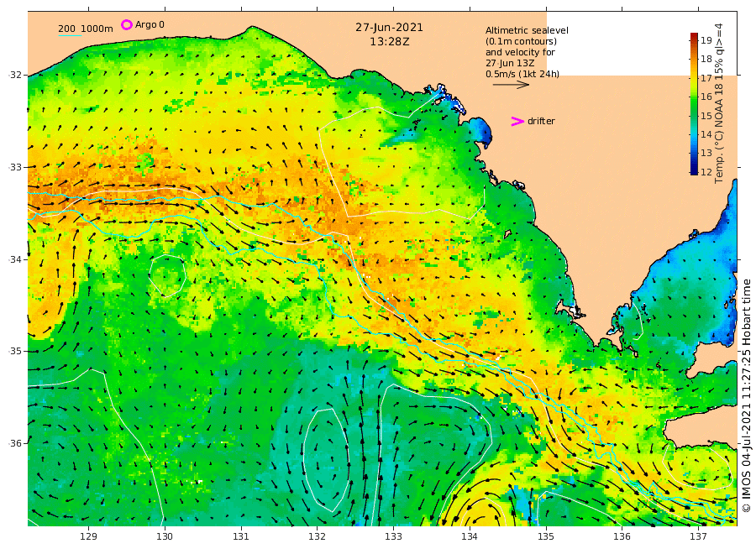The height and width of the screenshot is (554, 756).
Task: Click longitude label 129 on the axis
Action: 89,536
